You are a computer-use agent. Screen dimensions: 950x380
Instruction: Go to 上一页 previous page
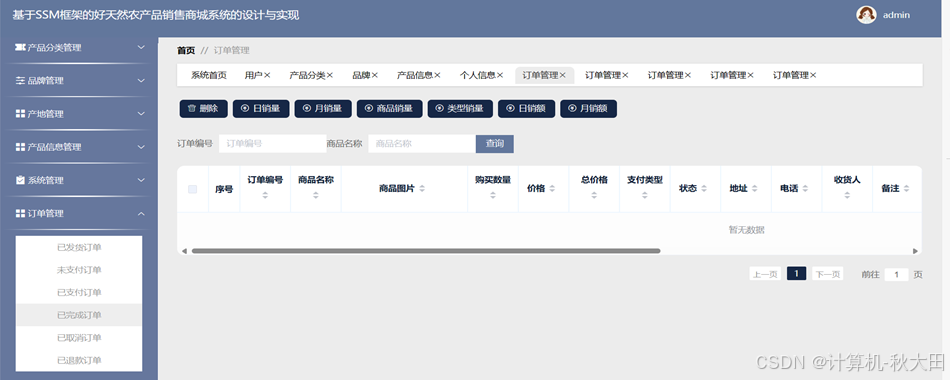765,274
